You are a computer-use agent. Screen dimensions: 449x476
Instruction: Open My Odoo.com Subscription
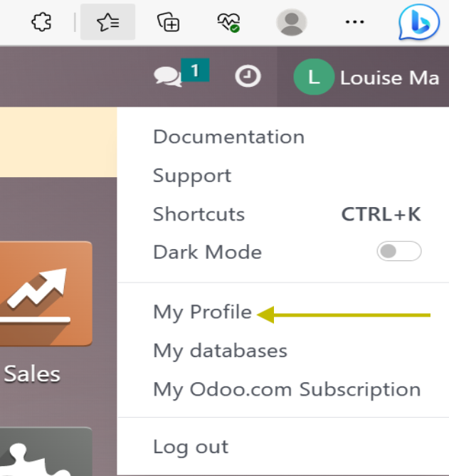click(x=286, y=390)
